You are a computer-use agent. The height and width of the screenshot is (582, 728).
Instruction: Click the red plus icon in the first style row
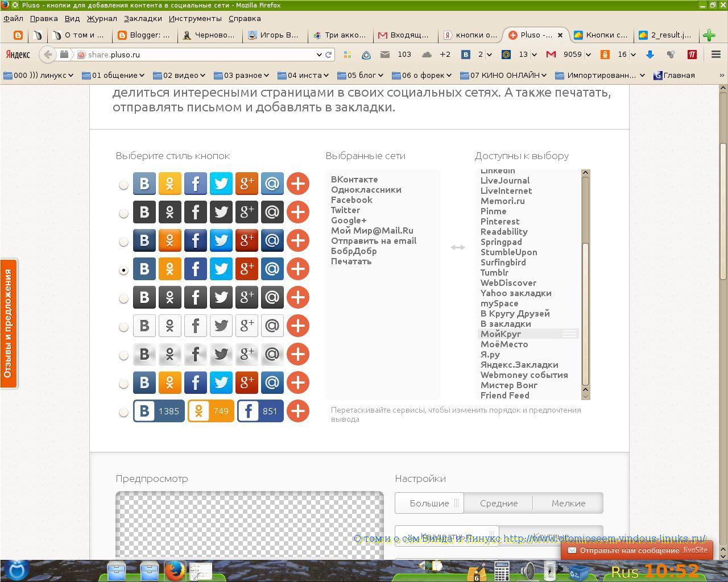[x=298, y=184]
